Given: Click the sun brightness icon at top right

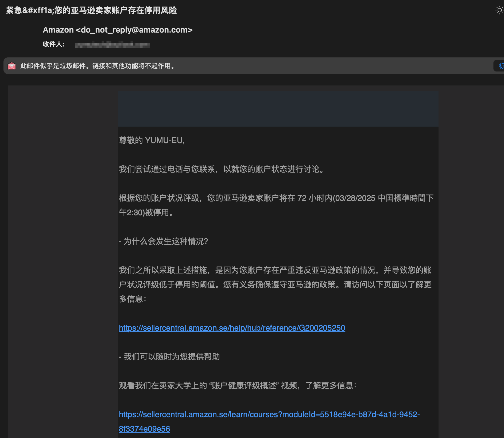Looking at the screenshot, I should 499,10.
